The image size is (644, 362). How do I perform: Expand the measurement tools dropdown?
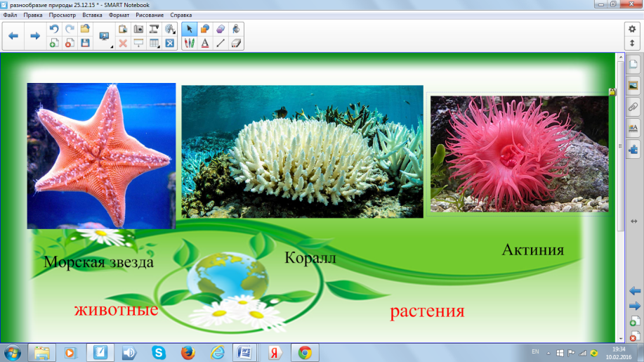click(169, 29)
